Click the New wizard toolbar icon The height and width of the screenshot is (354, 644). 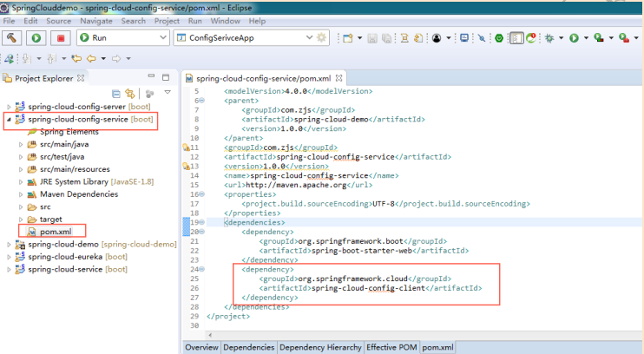pyautogui.click(x=348, y=38)
